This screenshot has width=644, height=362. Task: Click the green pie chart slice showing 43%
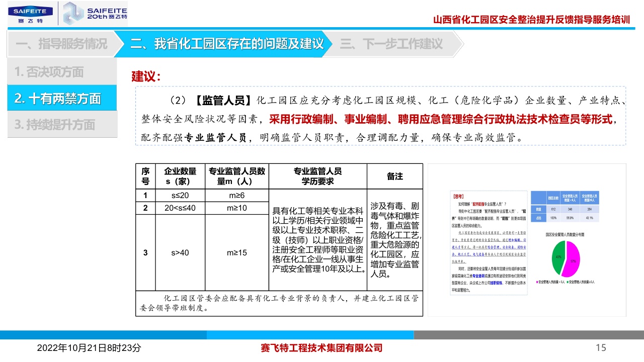(557, 257)
